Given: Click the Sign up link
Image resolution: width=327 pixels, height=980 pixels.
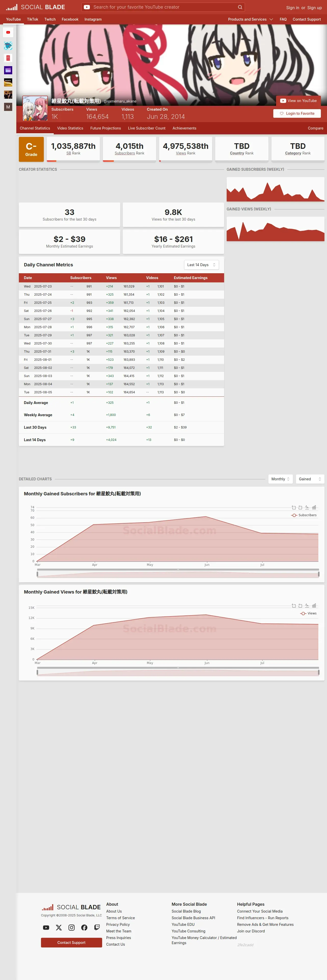Looking at the screenshot, I should 315,8.
